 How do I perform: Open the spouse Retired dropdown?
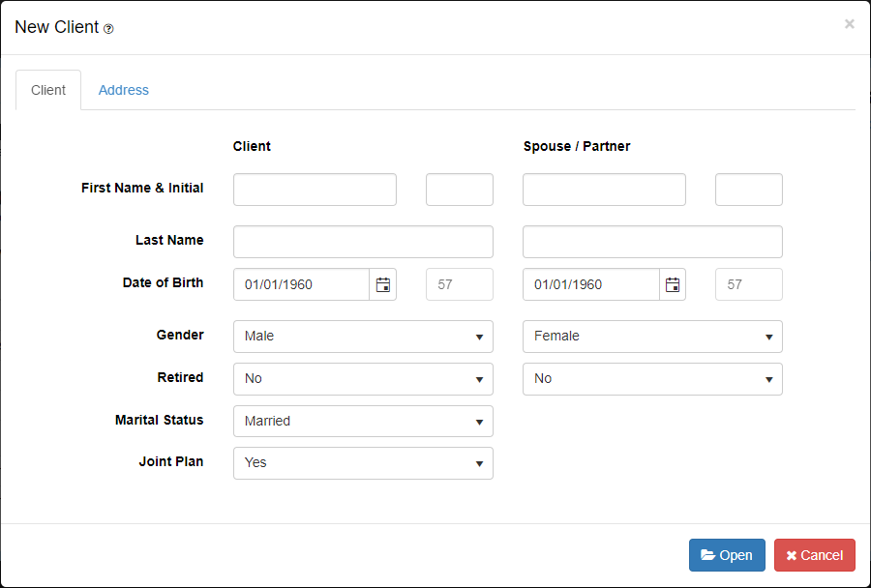tap(652, 379)
